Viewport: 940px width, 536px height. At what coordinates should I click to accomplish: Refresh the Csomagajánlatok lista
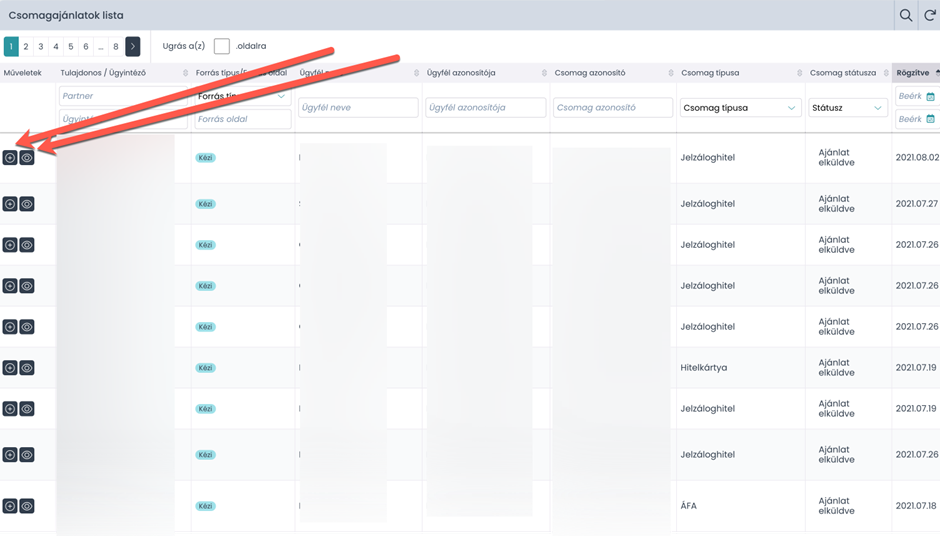(930, 15)
